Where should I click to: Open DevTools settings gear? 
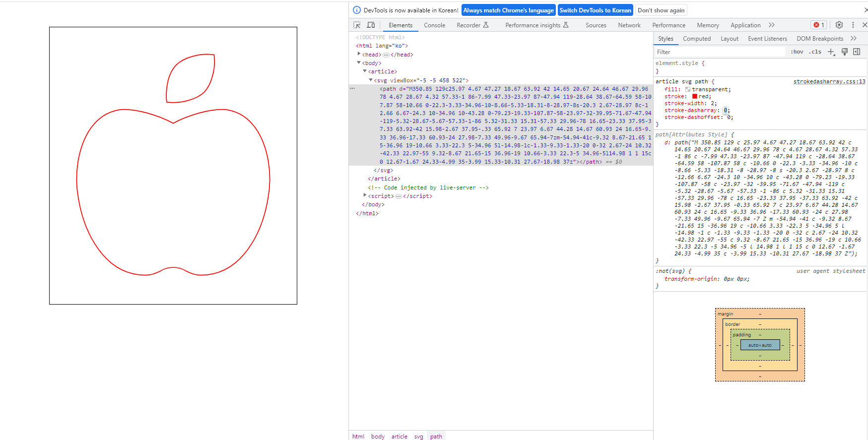click(x=839, y=25)
